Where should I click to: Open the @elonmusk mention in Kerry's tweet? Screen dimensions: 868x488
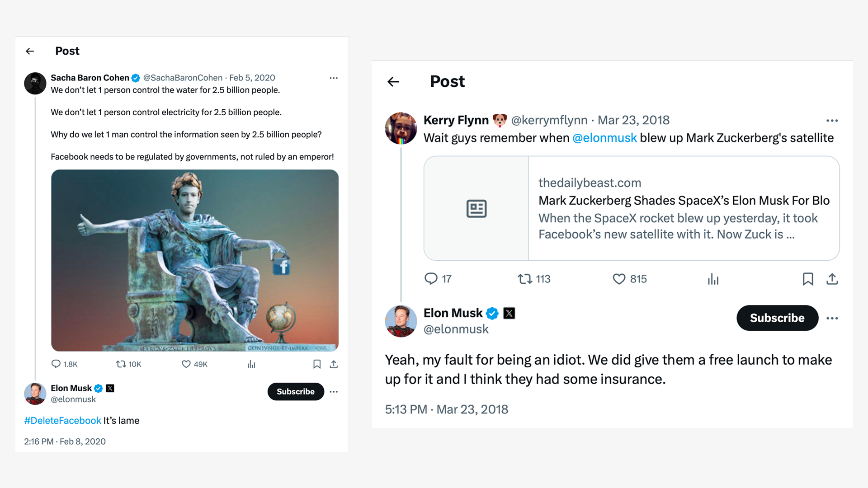click(x=604, y=138)
